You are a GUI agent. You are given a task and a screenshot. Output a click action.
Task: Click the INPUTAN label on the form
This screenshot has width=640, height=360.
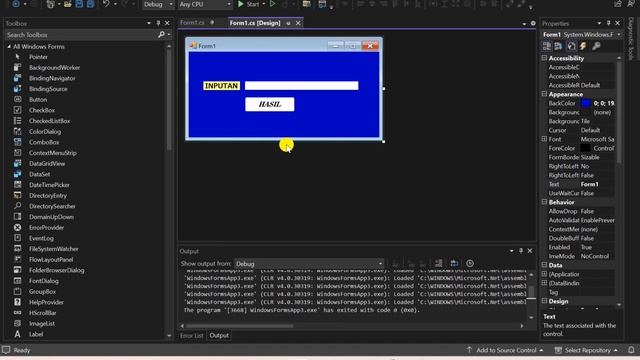click(221, 86)
